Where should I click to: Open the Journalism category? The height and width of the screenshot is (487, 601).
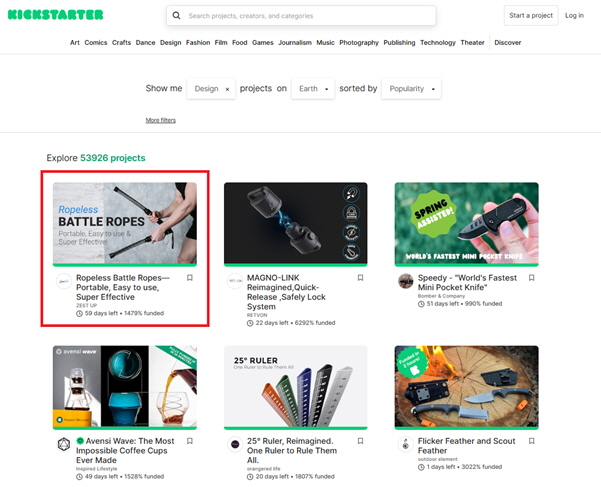[x=295, y=43]
